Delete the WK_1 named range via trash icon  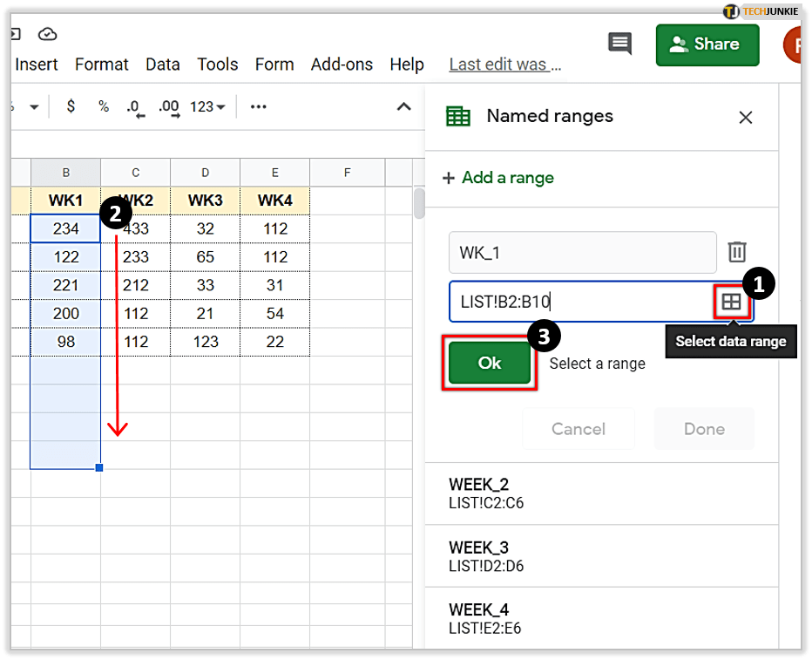tap(737, 253)
